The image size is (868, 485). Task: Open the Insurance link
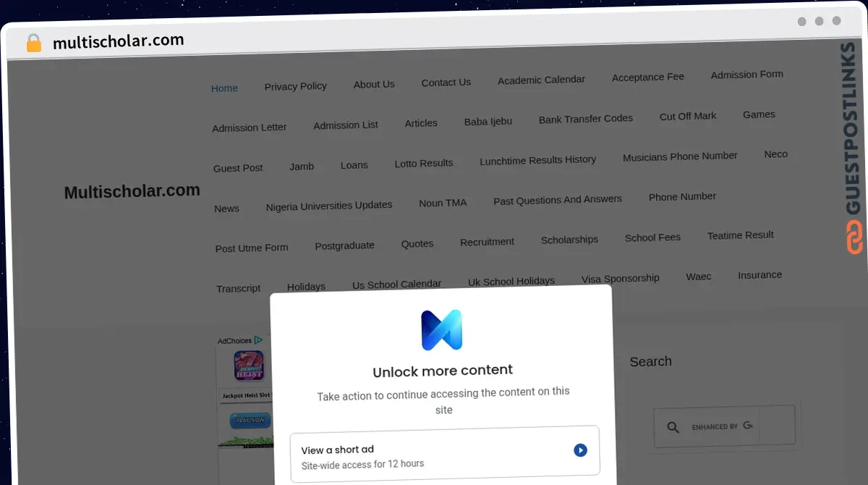759,275
